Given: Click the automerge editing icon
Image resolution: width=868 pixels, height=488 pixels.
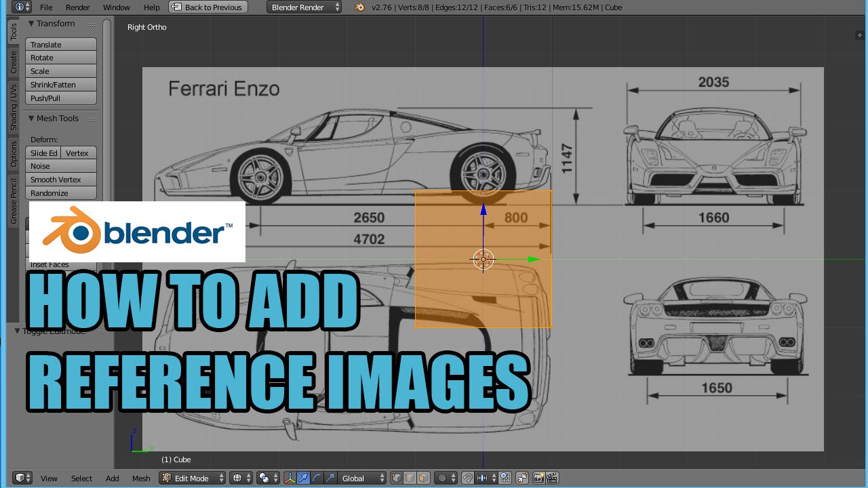Looking at the screenshot, I should point(522,478).
